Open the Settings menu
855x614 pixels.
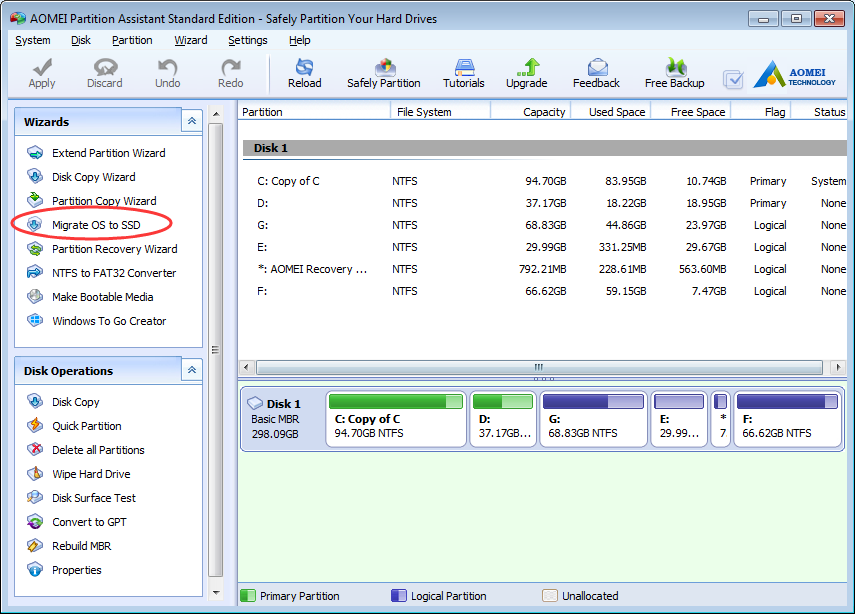click(248, 40)
